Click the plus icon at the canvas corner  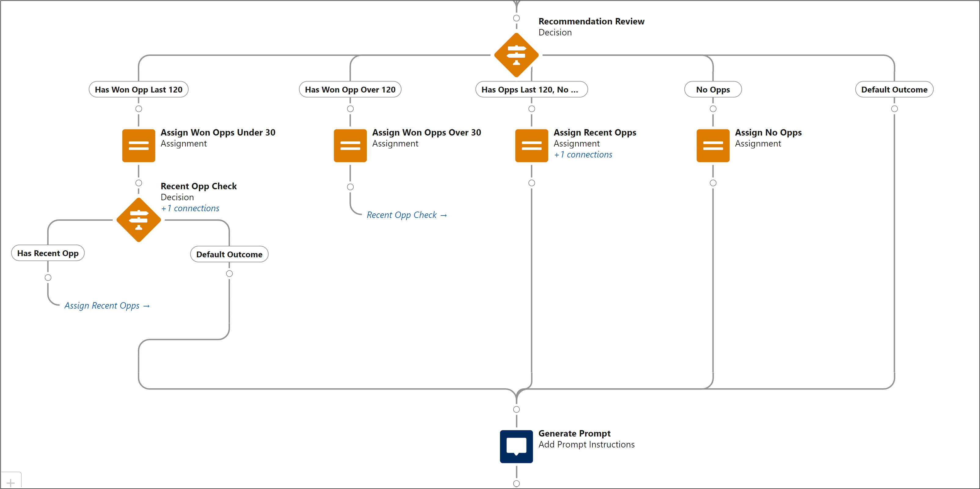(x=11, y=483)
